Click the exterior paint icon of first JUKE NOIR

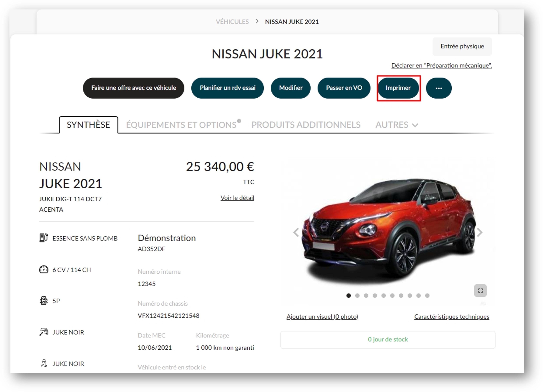[44, 332]
